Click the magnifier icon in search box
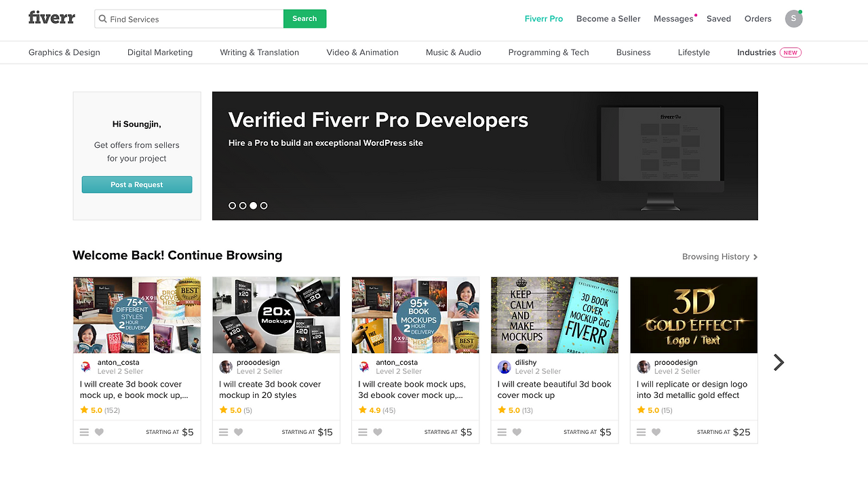 click(103, 19)
